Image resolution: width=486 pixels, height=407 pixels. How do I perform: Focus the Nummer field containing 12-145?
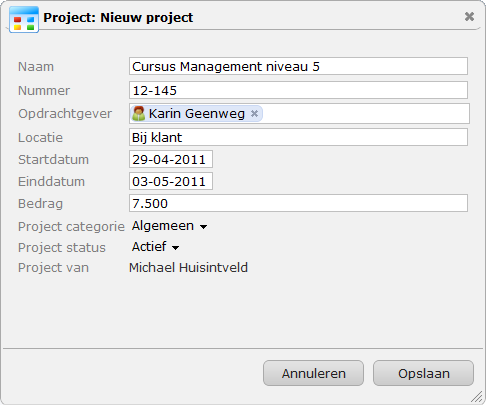[298, 90]
